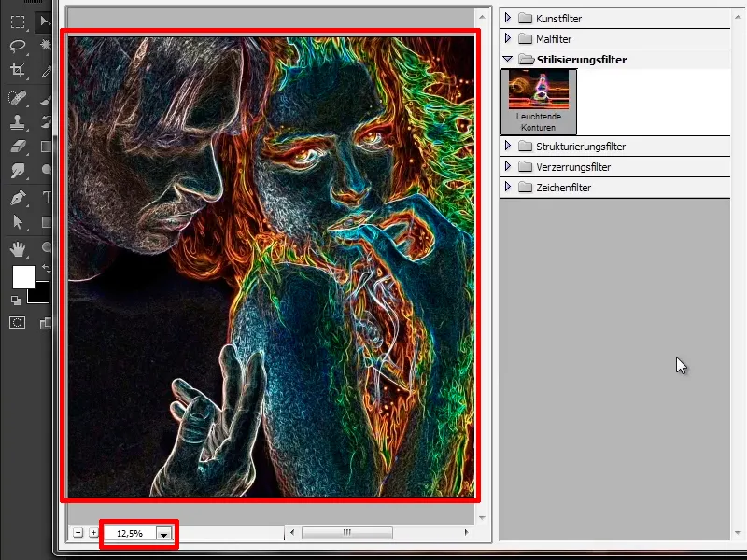Choose the Leuchtende Konturen filter thumbnail
This screenshot has height=560, width=747.
539,102
